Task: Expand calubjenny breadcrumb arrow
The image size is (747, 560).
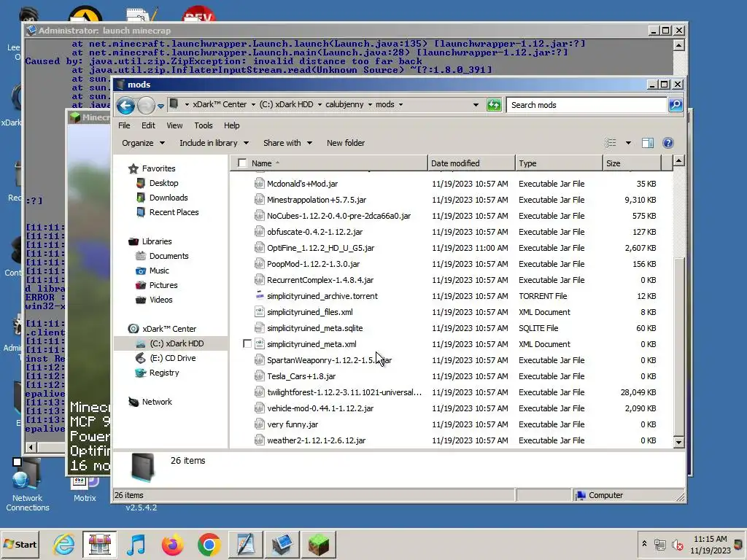Action: point(370,105)
